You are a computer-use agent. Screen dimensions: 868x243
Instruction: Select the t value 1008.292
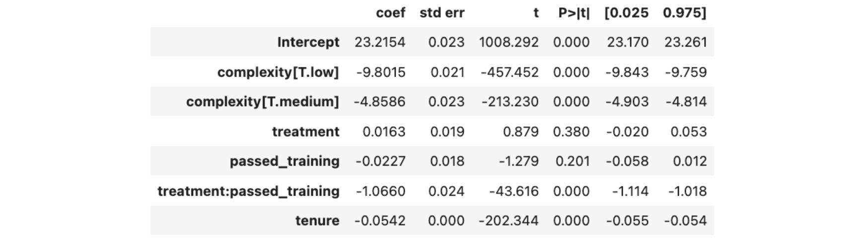click(x=508, y=42)
